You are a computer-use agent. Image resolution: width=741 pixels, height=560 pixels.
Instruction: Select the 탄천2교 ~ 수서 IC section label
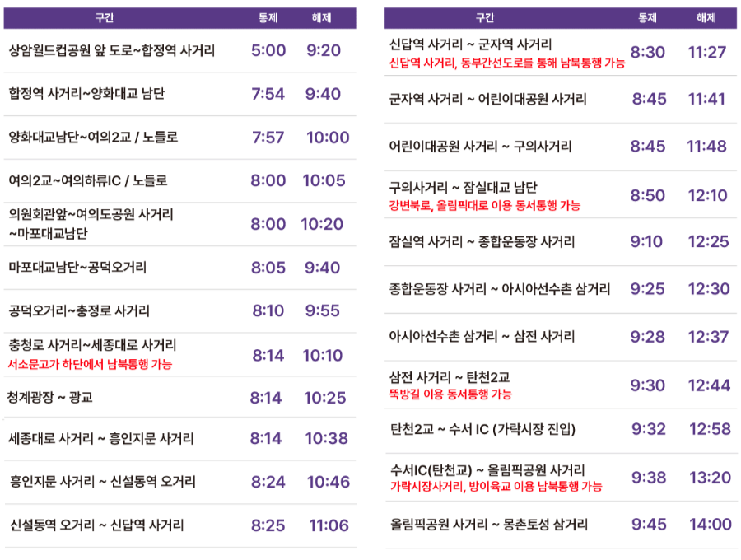(x=482, y=429)
